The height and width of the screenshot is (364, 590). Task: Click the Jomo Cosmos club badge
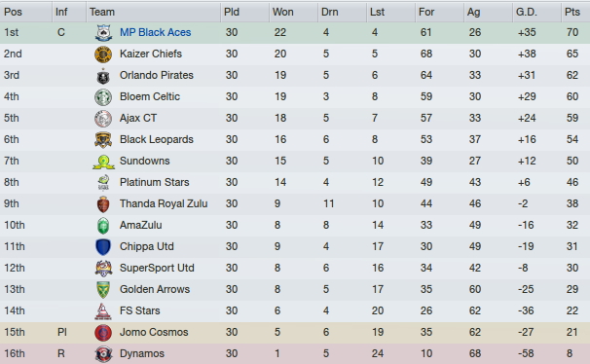point(103,333)
